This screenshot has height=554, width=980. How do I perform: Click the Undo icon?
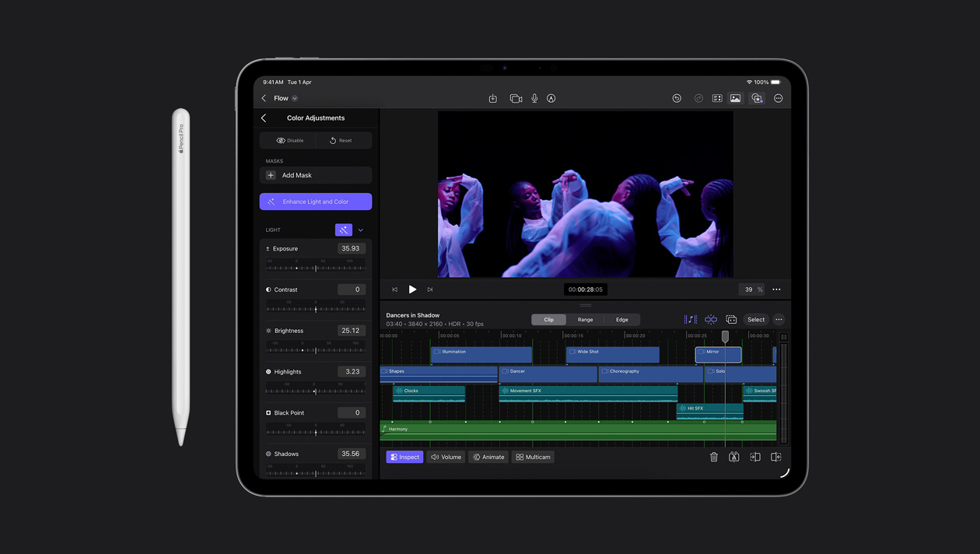pyautogui.click(x=677, y=98)
